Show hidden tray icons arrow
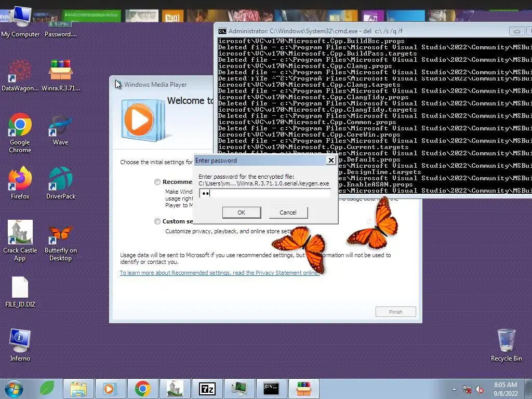This screenshot has width=532, height=399. [x=454, y=390]
